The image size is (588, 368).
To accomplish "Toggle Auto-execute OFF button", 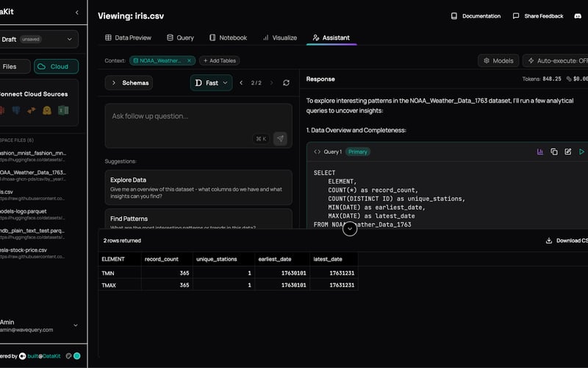I will point(556,60).
